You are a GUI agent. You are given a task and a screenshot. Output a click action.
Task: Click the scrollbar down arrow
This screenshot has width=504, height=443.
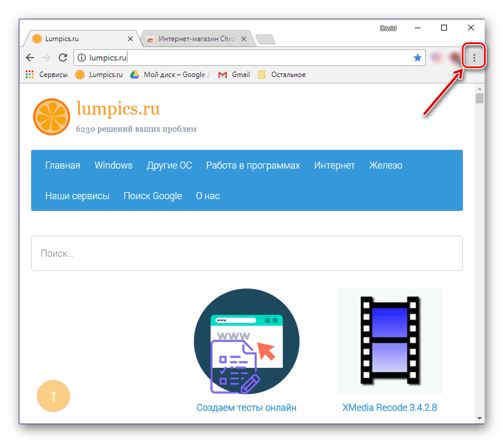coord(479,418)
